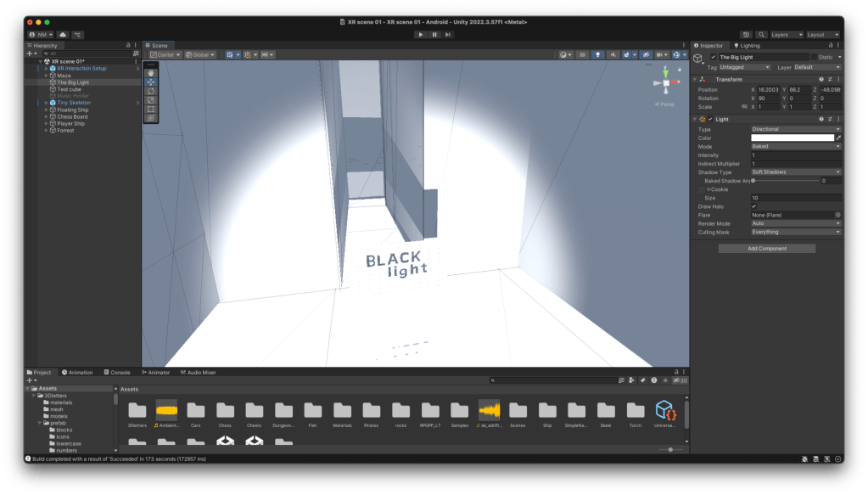Uncheck the Draw Halo checkbox
The height and width of the screenshot is (495, 868).
pyautogui.click(x=753, y=206)
